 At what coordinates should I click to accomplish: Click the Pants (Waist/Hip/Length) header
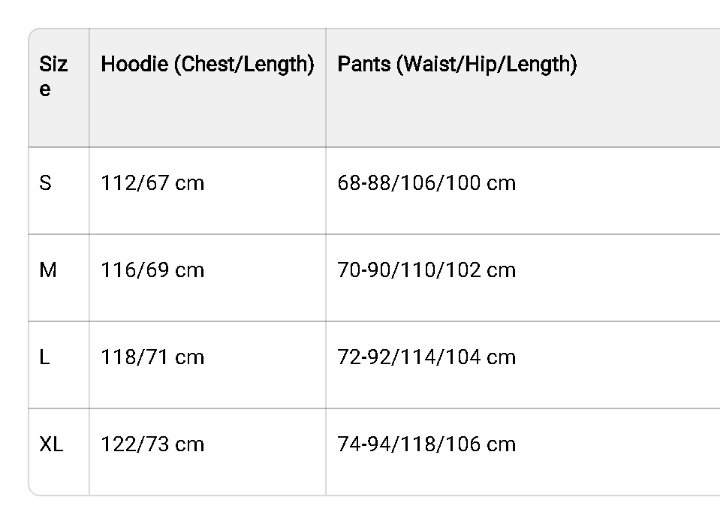[x=457, y=65]
